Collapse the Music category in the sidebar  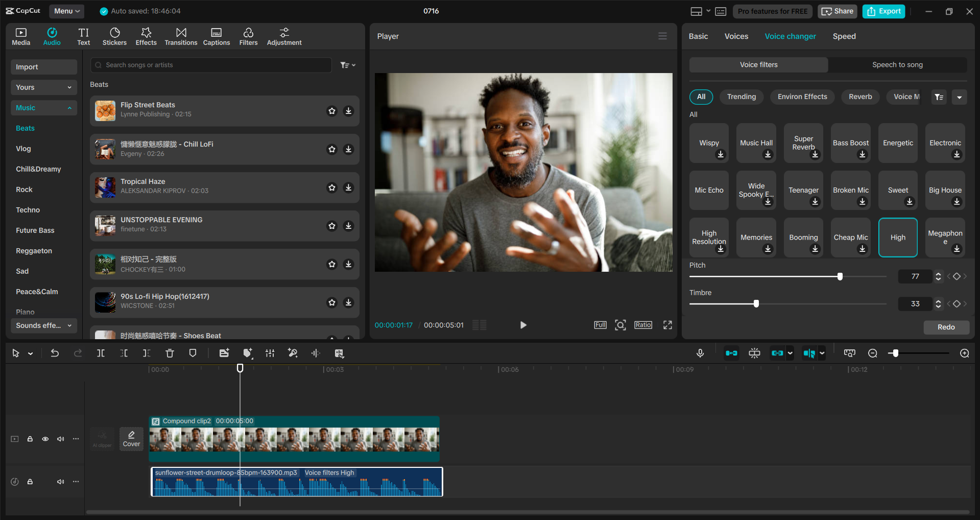[70, 108]
